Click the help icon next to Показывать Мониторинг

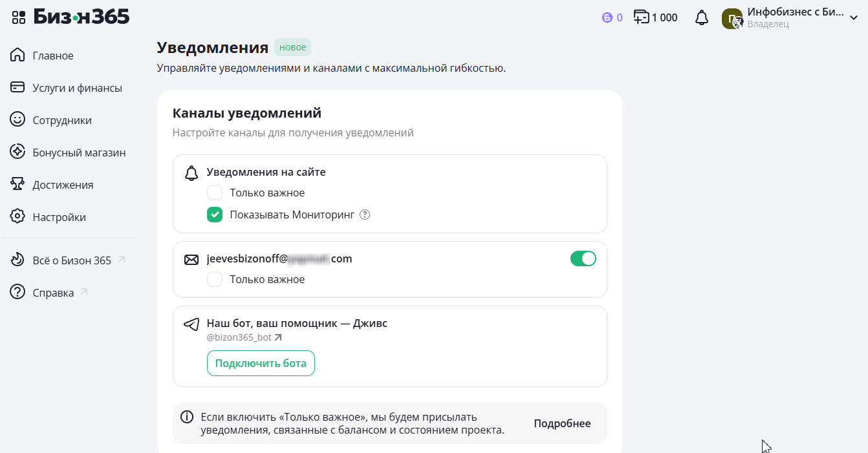pyautogui.click(x=365, y=215)
